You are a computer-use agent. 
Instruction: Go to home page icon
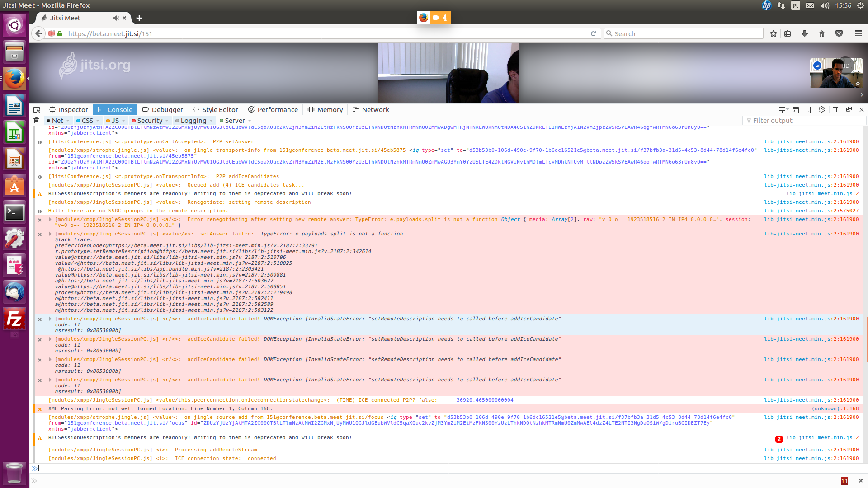click(822, 33)
